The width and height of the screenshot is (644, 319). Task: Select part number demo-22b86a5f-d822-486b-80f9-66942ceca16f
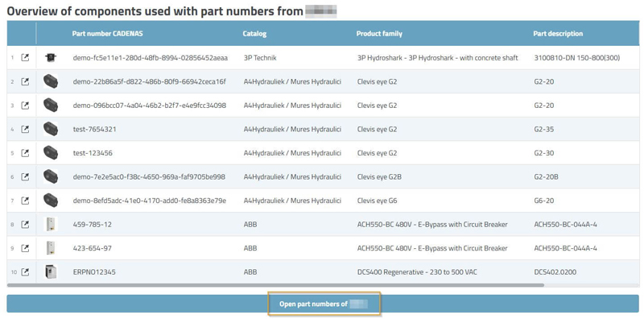pos(150,82)
